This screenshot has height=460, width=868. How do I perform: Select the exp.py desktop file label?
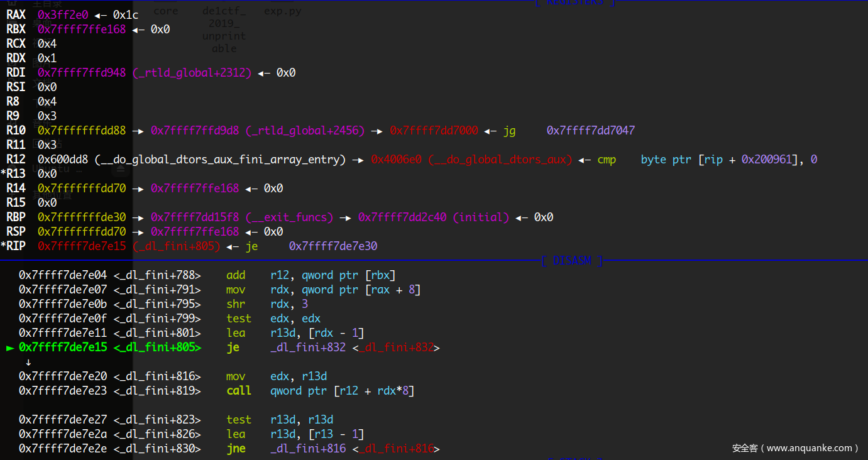282,11
